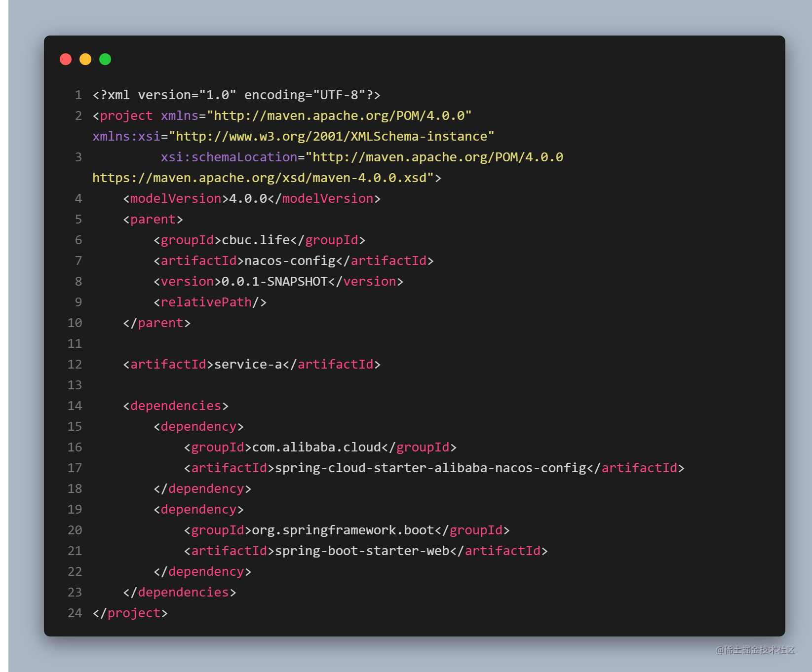Click the closing 'dependency' tag on line 22
Image resolution: width=812 pixels, height=672 pixels.
click(x=202, y=572)
